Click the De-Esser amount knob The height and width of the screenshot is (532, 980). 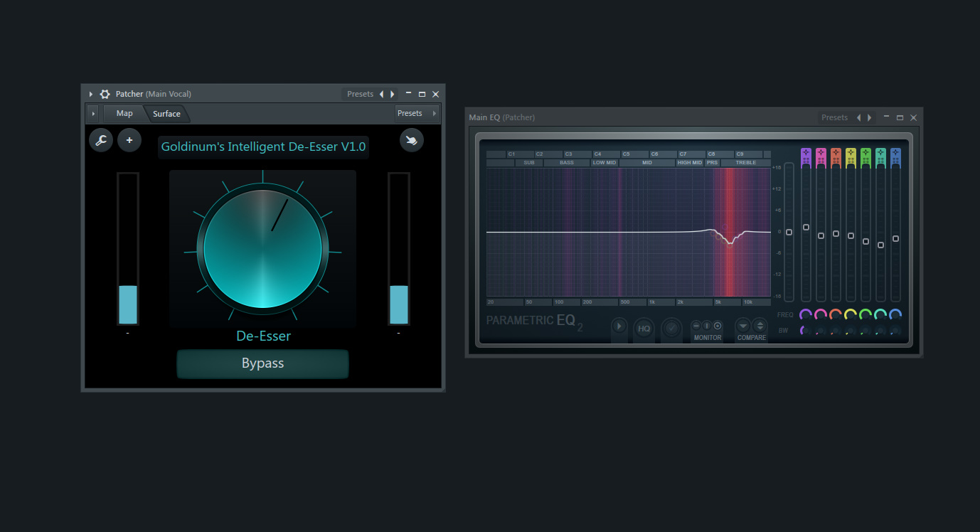(263, 248)
